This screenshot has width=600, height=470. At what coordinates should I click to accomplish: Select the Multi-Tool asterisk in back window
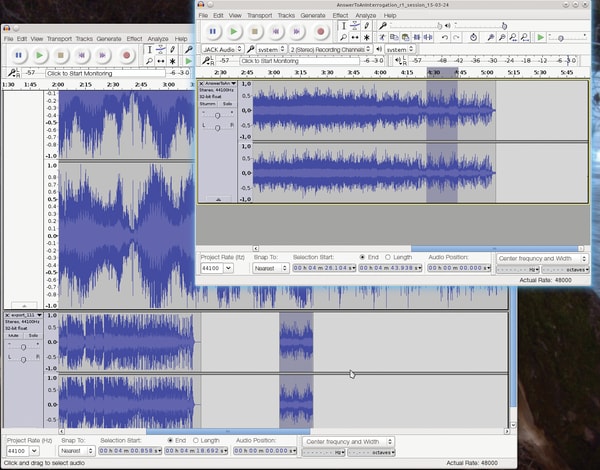(172, 61)
